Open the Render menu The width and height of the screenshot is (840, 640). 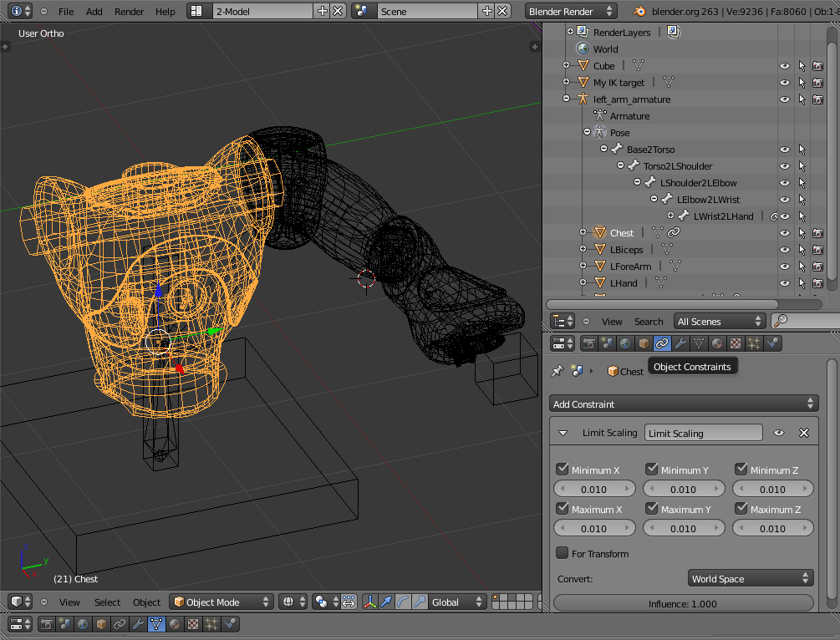tap(129, 11)
